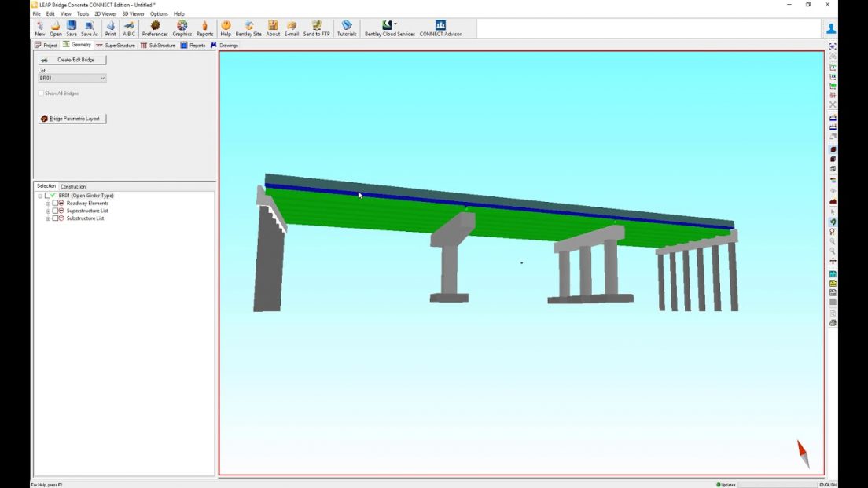Switch to the Construction tab
This screenshot has width=868, height=488.
coord(73,186)
